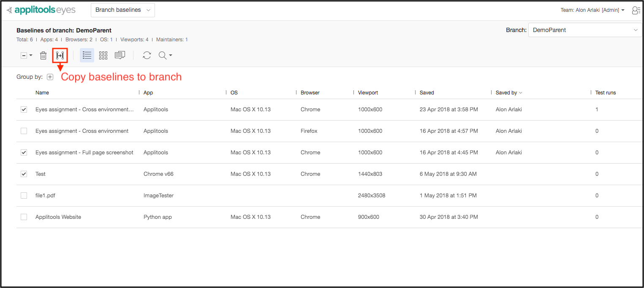The image size is (644, 288).
Task: Open the search filter magnifier
Action: [163, 56]
